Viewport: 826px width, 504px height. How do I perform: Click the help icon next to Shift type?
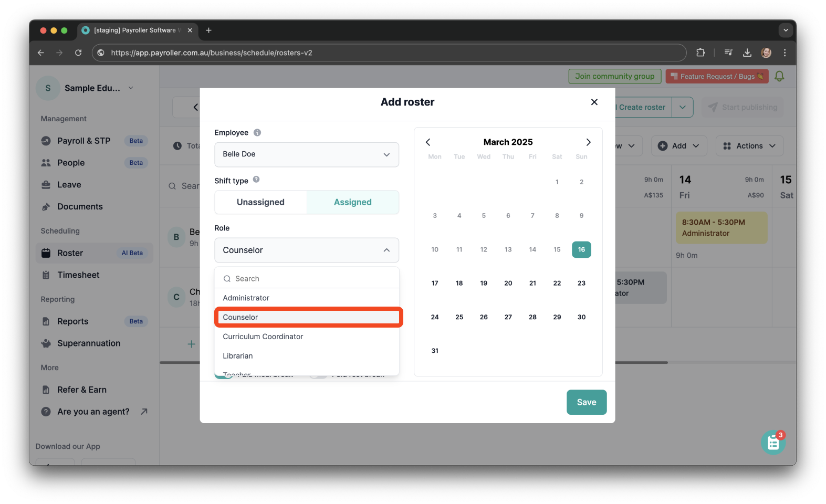[256, 180]
